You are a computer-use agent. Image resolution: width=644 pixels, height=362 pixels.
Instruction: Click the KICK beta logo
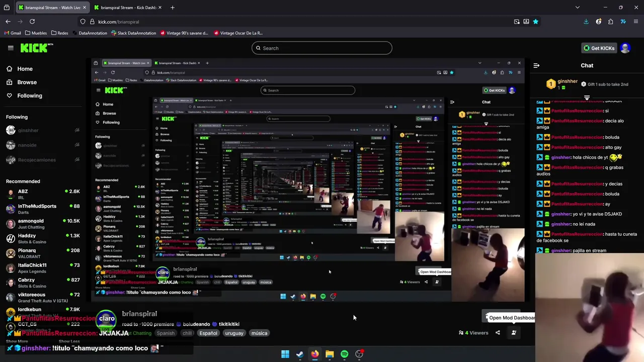(x=36, y=48)
